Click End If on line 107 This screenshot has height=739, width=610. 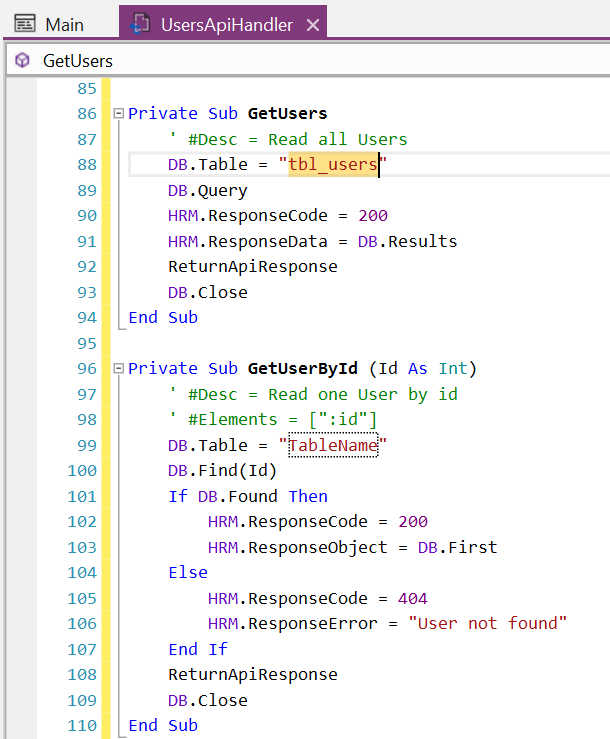pos(198,649)
